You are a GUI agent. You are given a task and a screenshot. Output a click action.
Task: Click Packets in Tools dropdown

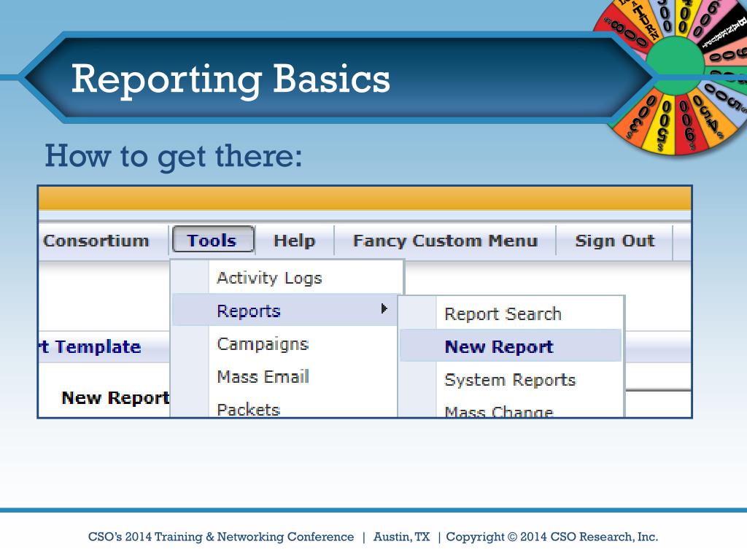248,410
